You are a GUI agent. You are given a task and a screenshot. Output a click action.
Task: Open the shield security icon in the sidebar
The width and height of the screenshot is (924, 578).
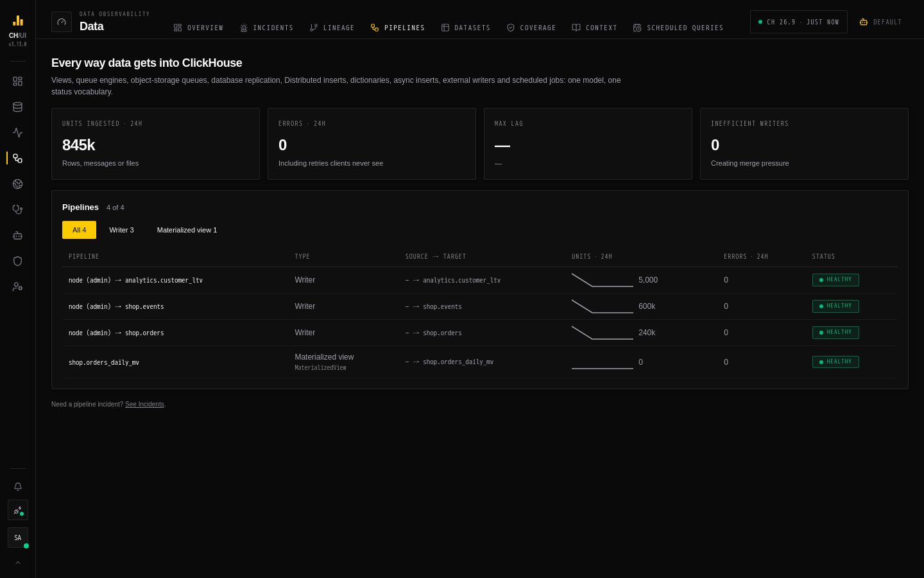[x=17, y=261]
